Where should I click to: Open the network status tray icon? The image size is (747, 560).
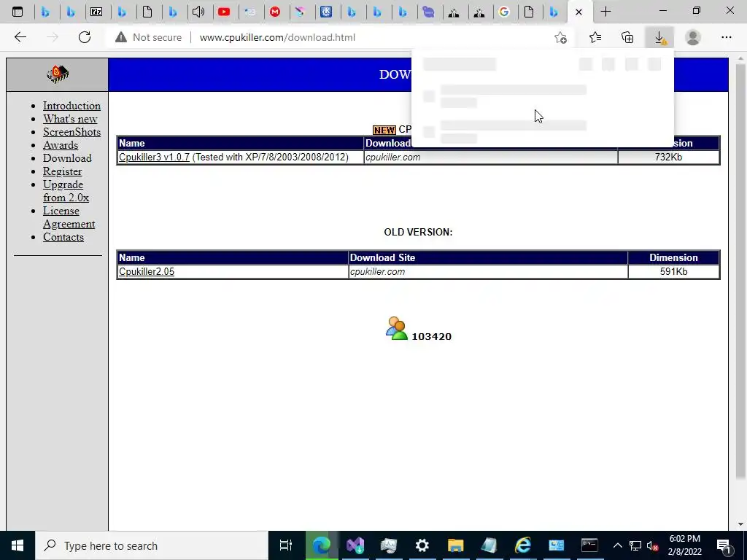635,545
